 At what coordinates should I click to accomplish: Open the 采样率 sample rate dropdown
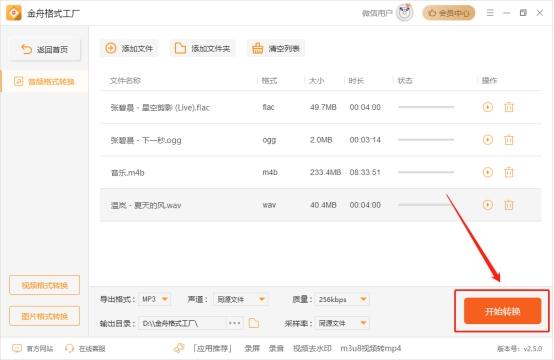(x=342, y=323)
